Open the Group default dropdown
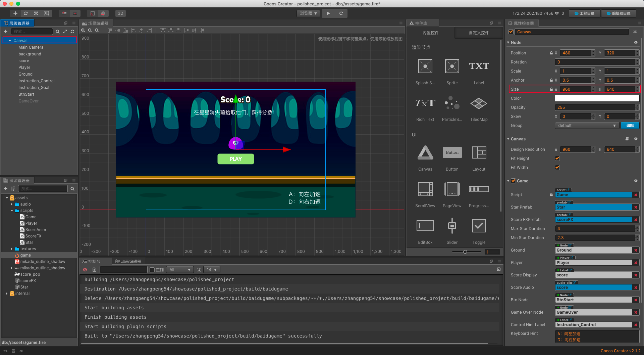Image resolution: width=644 pixels, height=355 pixels. (586, 126)
